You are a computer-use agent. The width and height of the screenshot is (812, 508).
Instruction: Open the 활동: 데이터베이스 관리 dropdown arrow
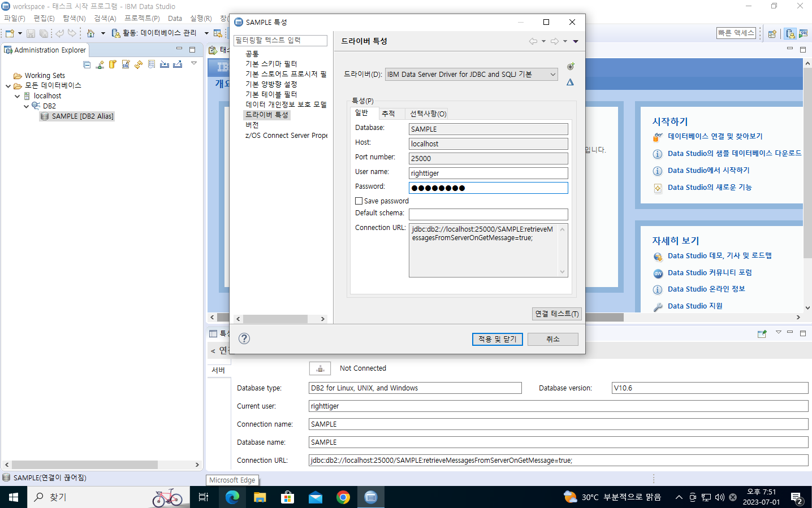pyautogui.click(x=206, y=33)
